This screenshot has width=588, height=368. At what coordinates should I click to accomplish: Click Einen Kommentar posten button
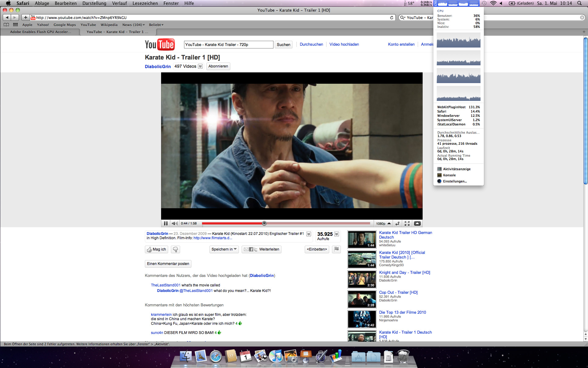tap(168, 264)
